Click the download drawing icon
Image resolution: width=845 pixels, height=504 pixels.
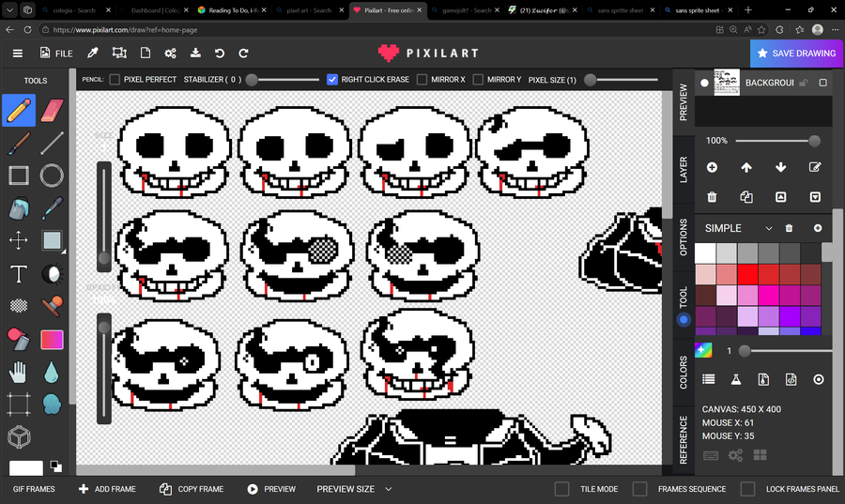tap(195, 53)
